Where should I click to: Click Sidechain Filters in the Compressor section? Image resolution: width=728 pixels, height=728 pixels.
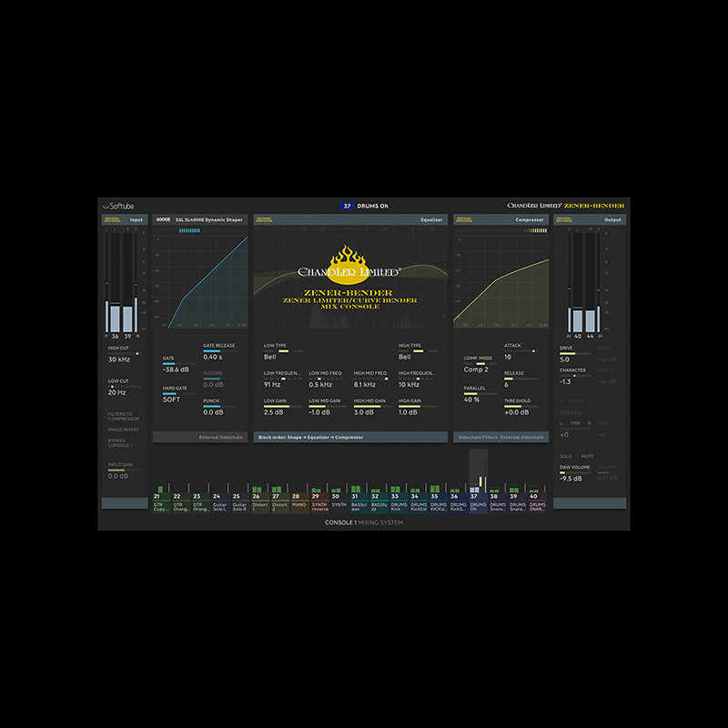[x=476, y=438]
